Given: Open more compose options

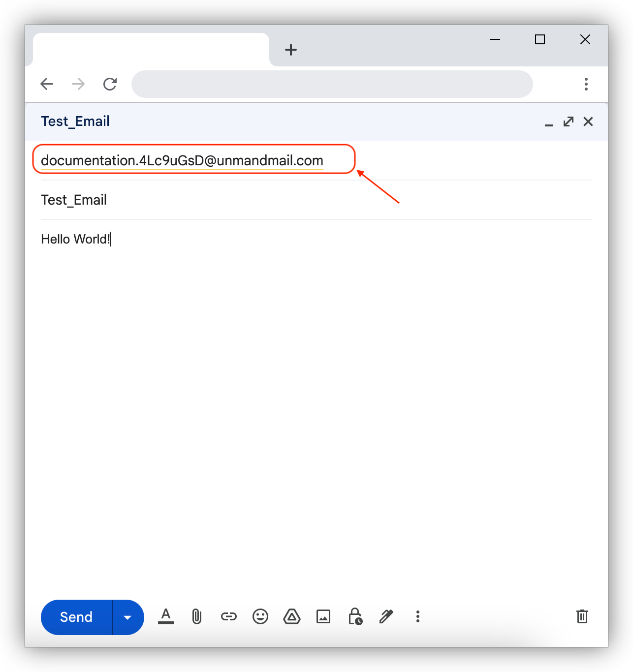Looking at the screenshot, I should (x=417, y=617).
